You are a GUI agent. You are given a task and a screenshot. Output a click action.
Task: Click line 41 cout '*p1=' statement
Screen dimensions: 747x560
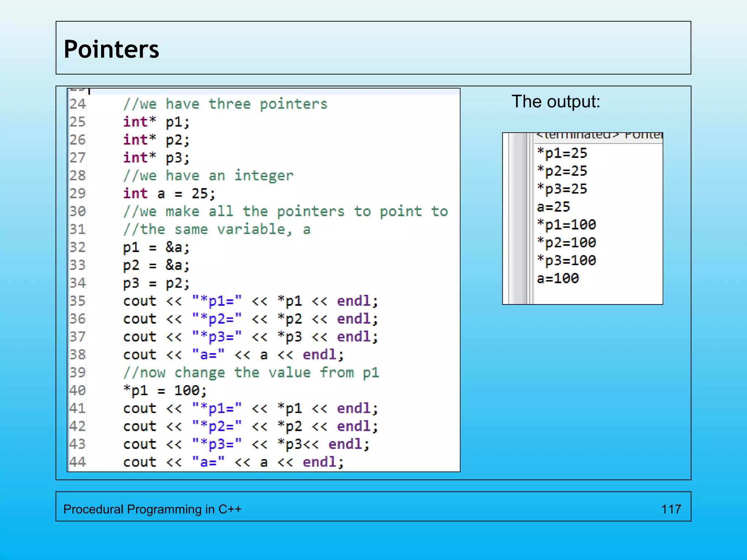coord(251,408)
